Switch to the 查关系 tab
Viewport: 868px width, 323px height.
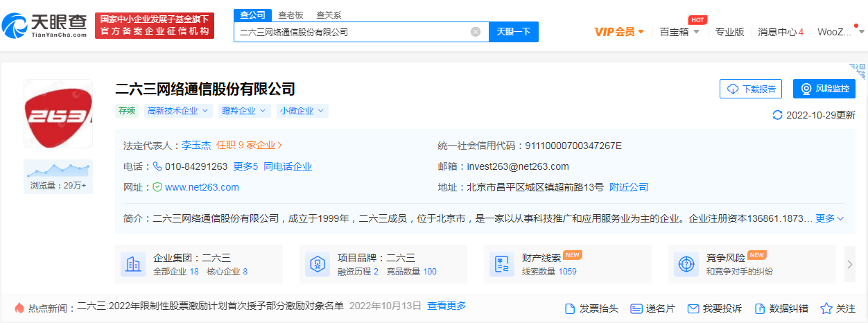coord(329,15)
